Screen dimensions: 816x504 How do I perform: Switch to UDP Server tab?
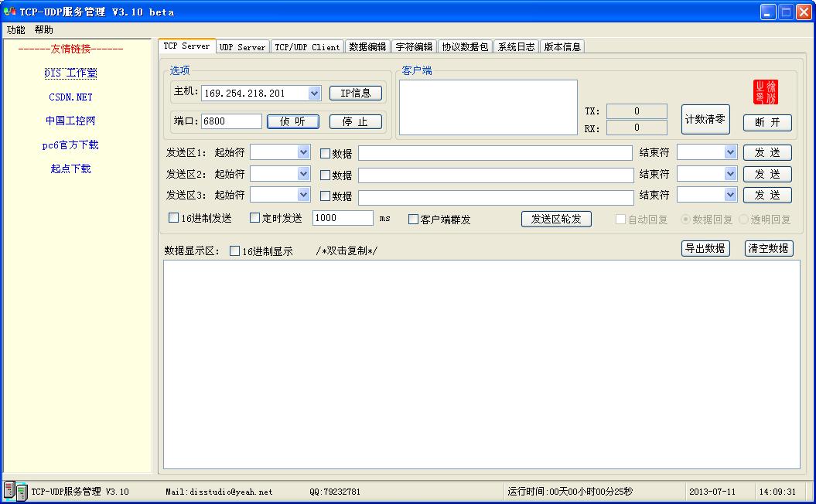243,47
